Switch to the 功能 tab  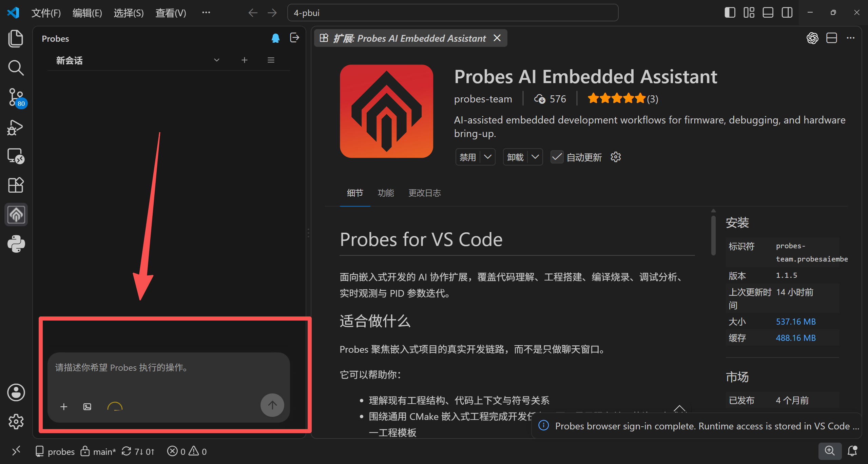(x=386, y=193)
